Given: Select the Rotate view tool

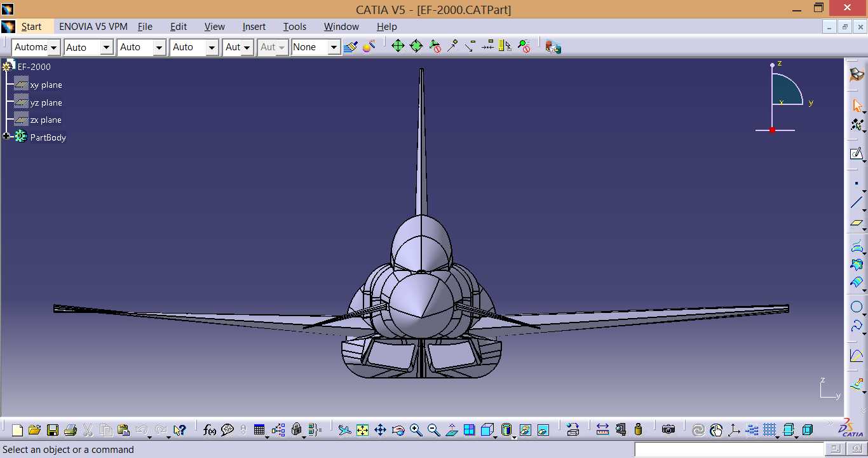Looking at the screenshot, I should (x=398, y=431).
